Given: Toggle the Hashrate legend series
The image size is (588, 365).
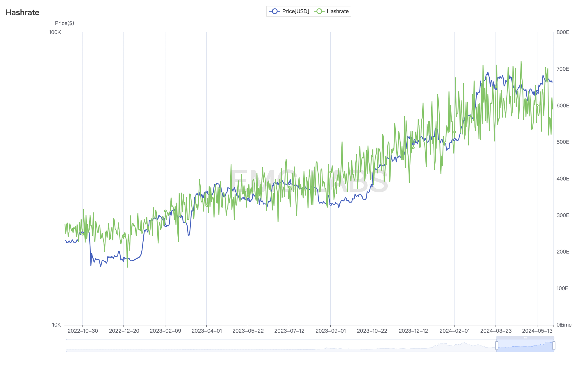Looking at the screenshot, I should 337,11.
